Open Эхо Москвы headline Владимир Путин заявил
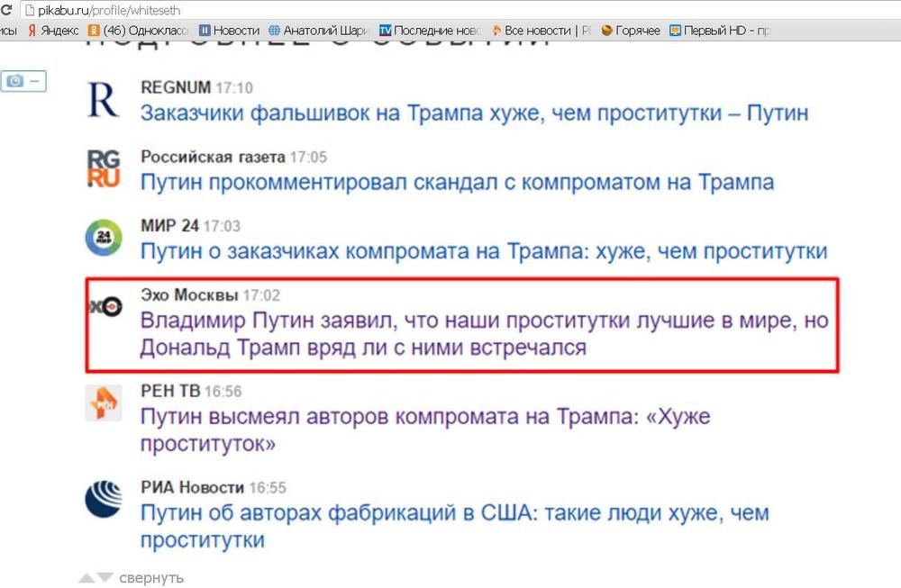This screenshot has width=901, height=588. 485,334
